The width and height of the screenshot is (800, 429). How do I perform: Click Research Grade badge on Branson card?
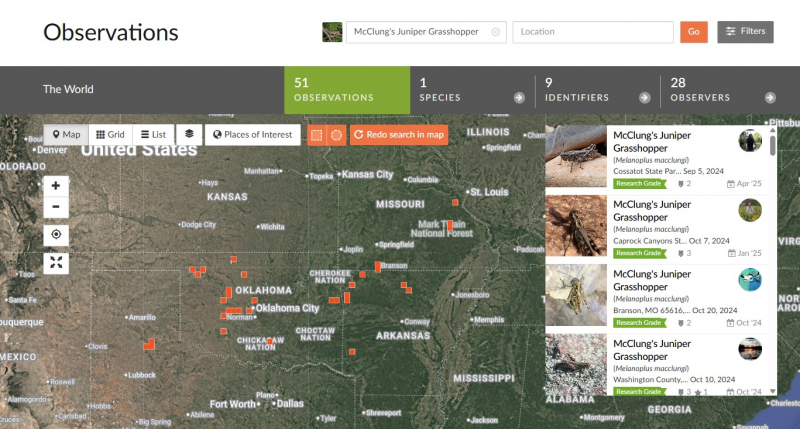pyautogui.click(x=640, y=322)
